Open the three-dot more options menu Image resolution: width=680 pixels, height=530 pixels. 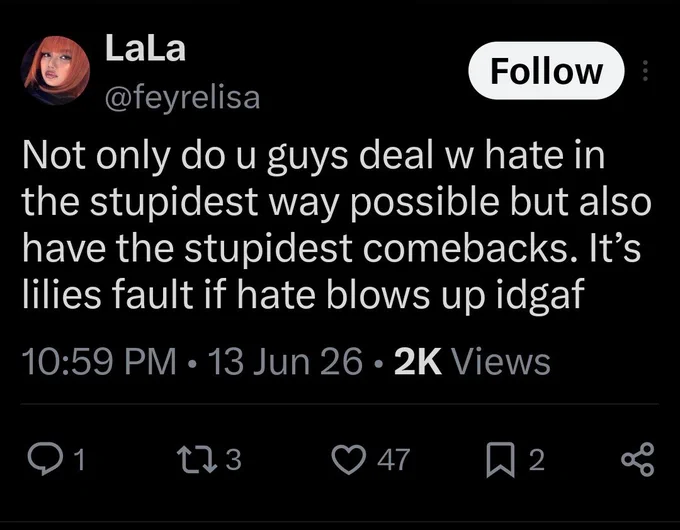[645, 71]
